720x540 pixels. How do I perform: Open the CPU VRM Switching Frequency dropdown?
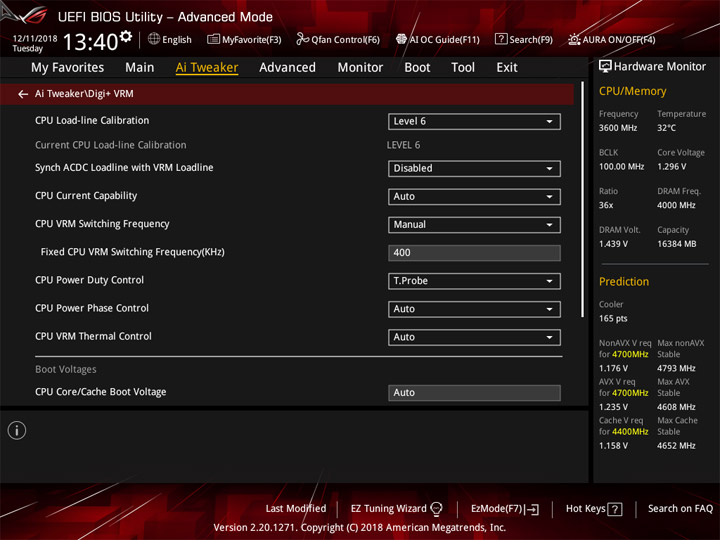click(x=474, y=225)
